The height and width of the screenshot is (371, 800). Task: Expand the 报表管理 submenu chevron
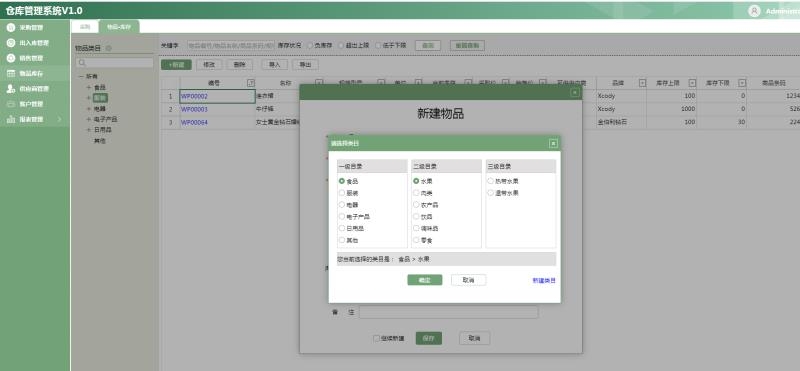(59, 119)
